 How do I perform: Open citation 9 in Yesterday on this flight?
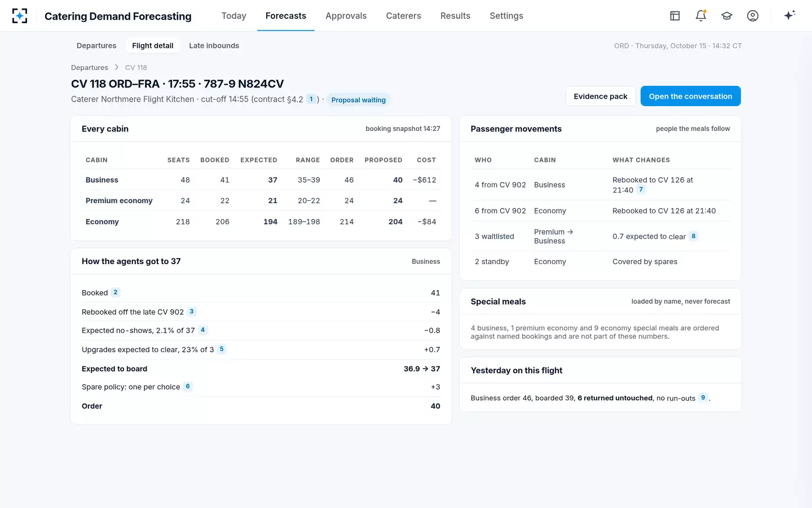[x=703, y=398]
